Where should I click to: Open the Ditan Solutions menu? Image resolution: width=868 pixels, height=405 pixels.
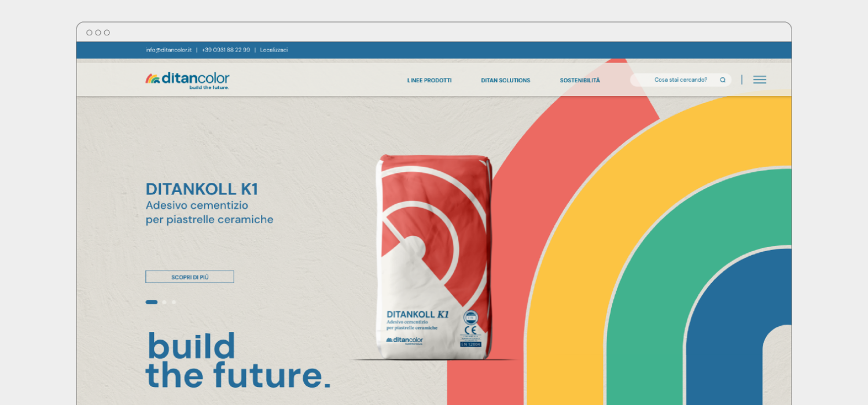(506, 80)
